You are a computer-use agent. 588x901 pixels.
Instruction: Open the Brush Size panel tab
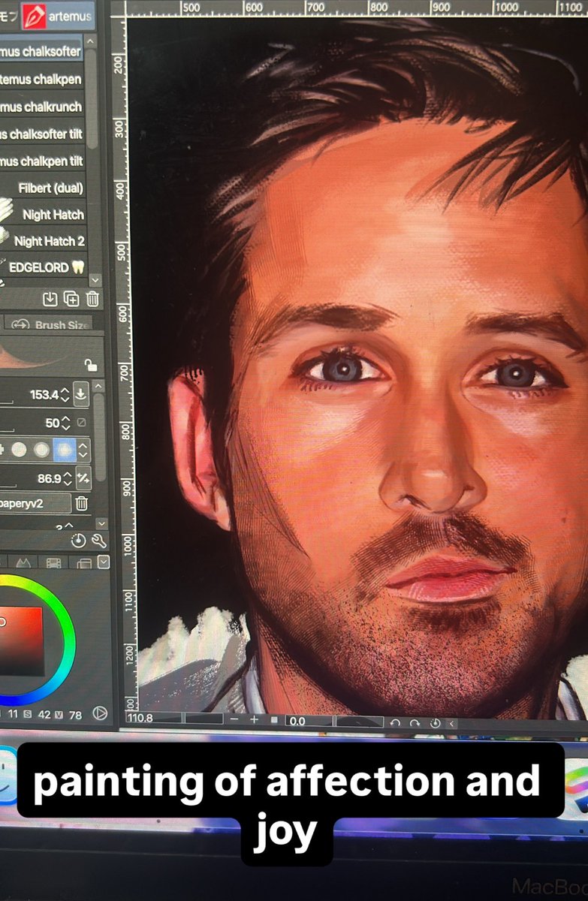(x=49, y=324)
